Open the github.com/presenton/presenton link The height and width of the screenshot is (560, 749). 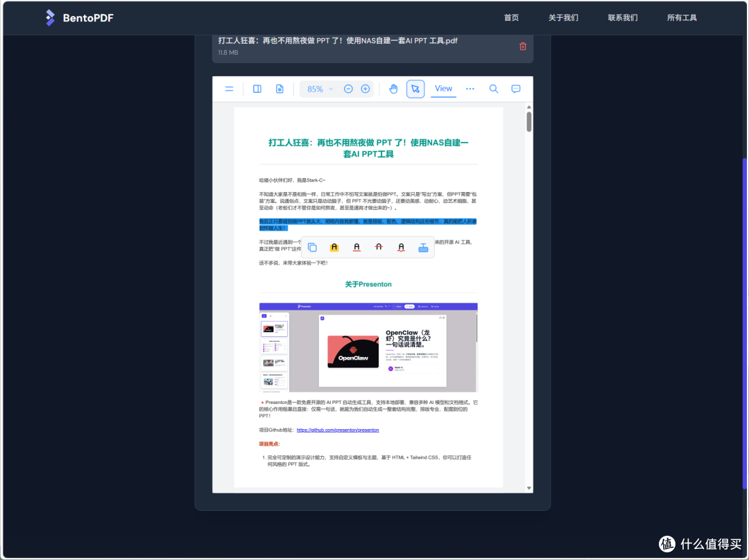pos(338,430)
